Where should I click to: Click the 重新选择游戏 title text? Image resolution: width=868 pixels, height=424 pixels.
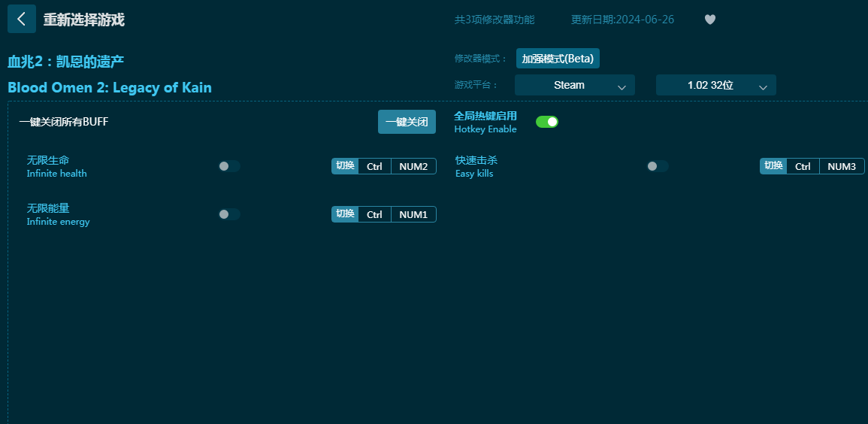point(84,20)
